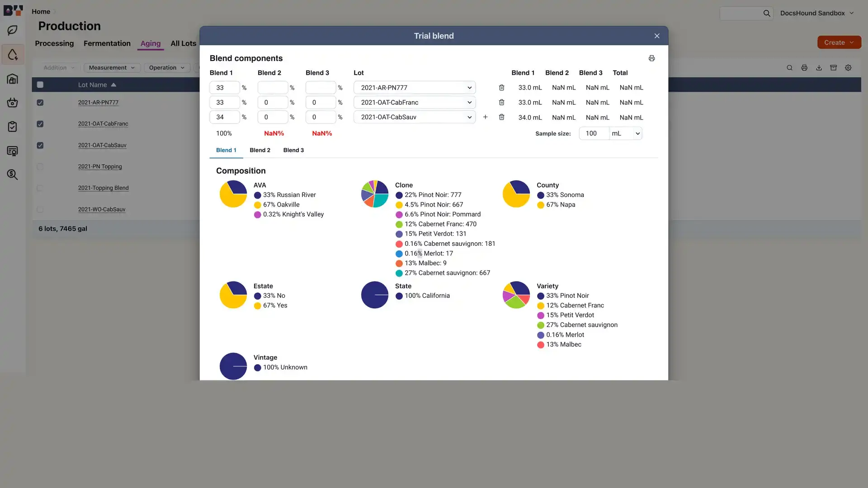Toggle checkbox for 2021-AR-PN777 lot
868x488 pixels.
click(x=40, y=103)
